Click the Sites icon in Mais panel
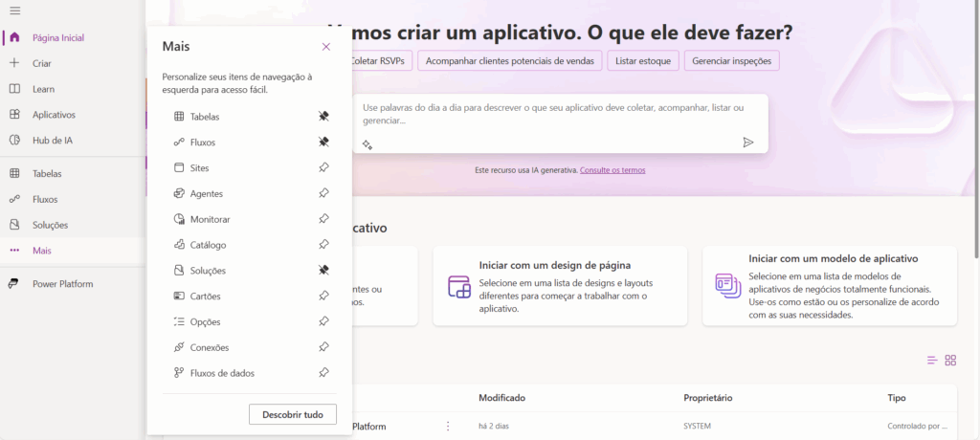980x440 pixels. coord(179,167)
